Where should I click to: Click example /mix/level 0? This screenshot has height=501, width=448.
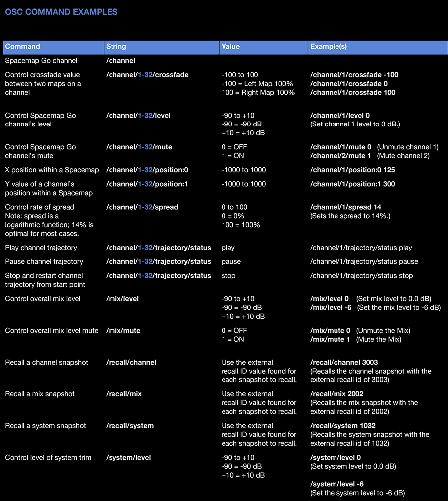(329, 299)
